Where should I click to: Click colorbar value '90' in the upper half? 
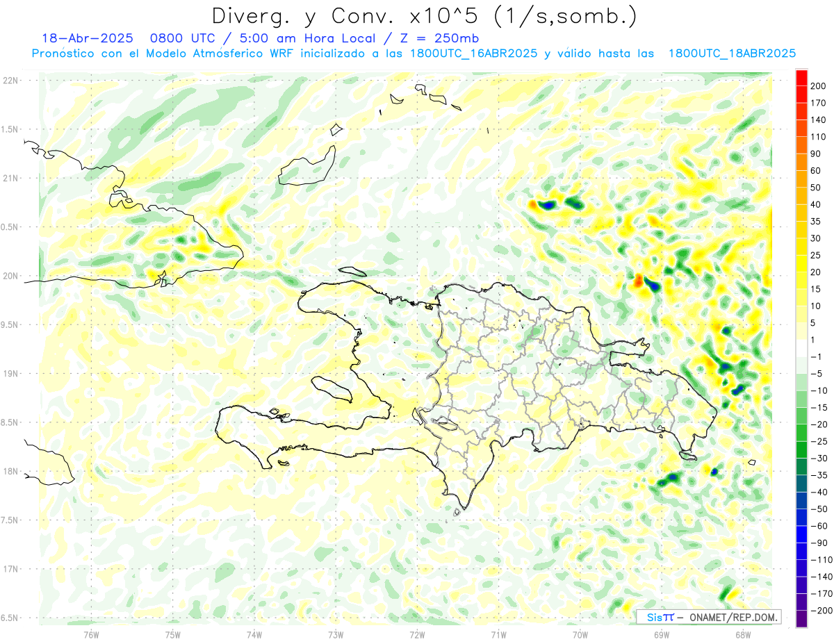pos(816,154)
